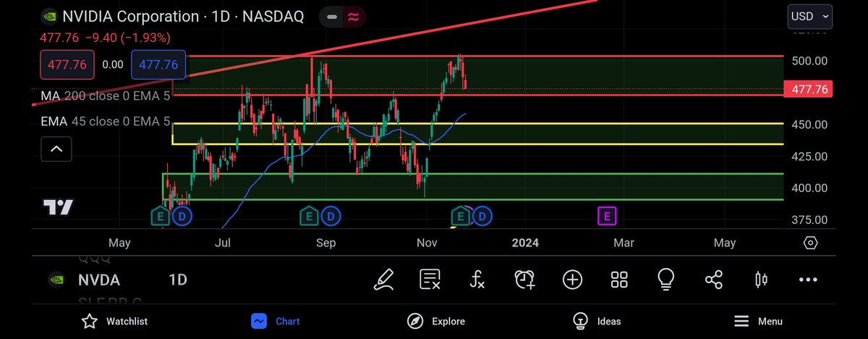868x339 pixels.
Task: Tap the E earnings marker near June
Action: (159, 215)
